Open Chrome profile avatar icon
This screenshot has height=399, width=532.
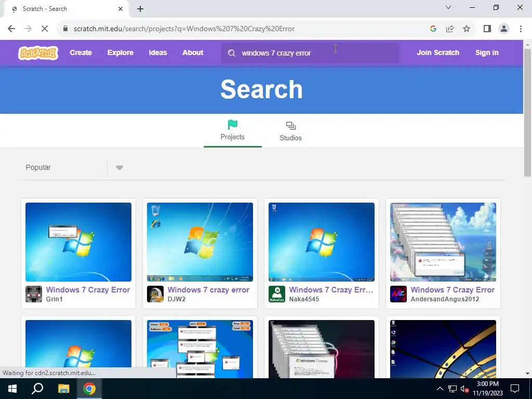[504, 29]
